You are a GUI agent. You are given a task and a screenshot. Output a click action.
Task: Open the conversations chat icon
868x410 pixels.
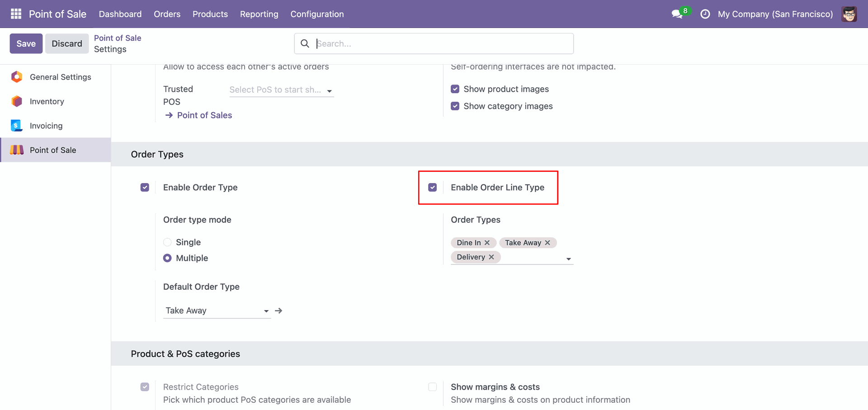677,14
